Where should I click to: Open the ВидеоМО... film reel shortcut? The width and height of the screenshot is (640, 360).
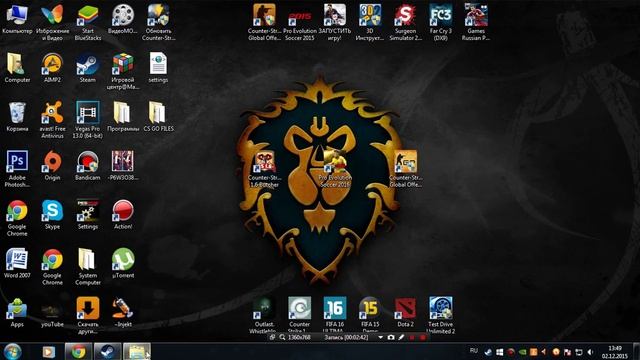(123, 19)
